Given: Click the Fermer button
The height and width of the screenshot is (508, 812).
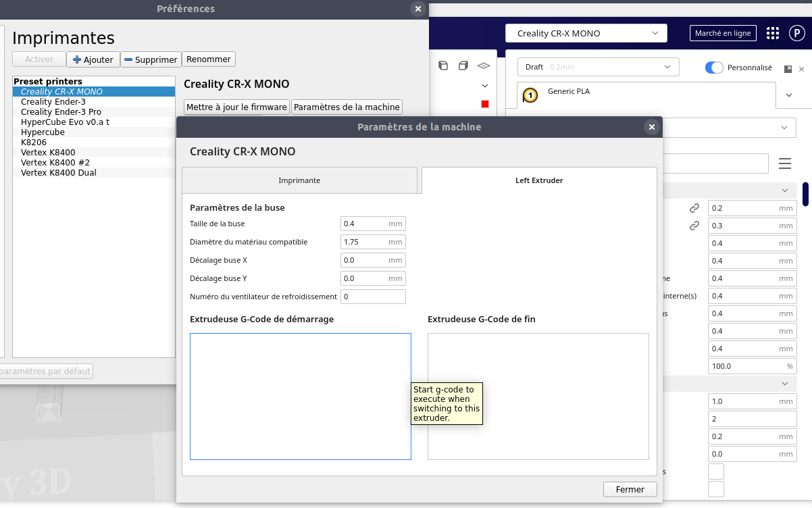Looking at the screenshot, I should (x=630, y=489).
